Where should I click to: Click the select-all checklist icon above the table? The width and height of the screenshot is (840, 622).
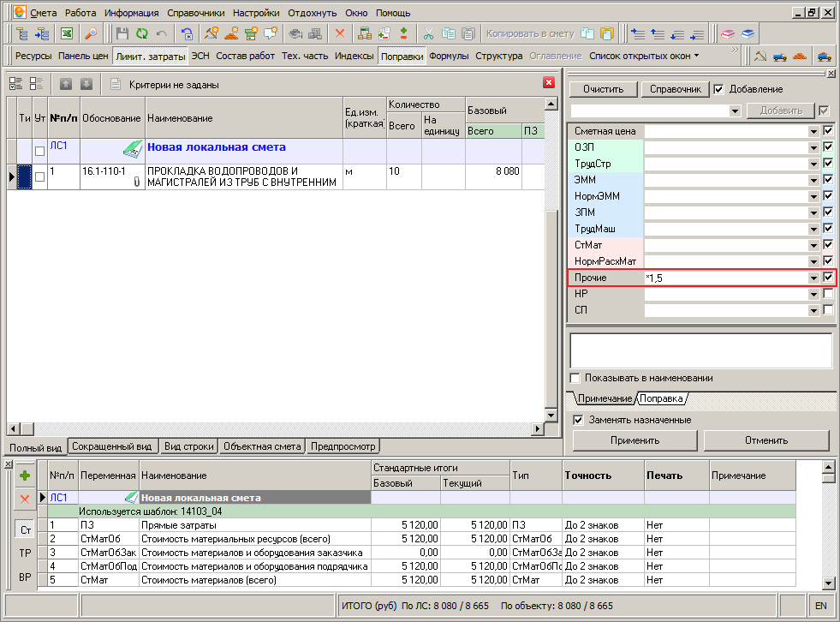click(16, 84)
